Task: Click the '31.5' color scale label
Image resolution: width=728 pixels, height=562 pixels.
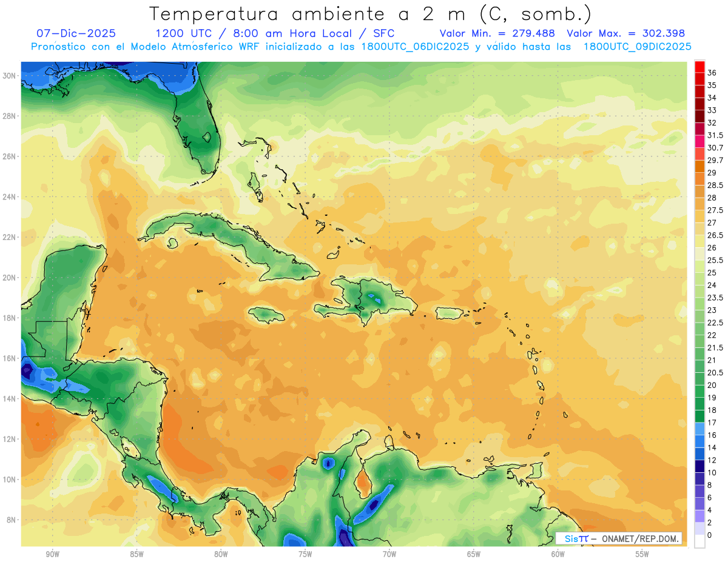Action: coord(715,135)
